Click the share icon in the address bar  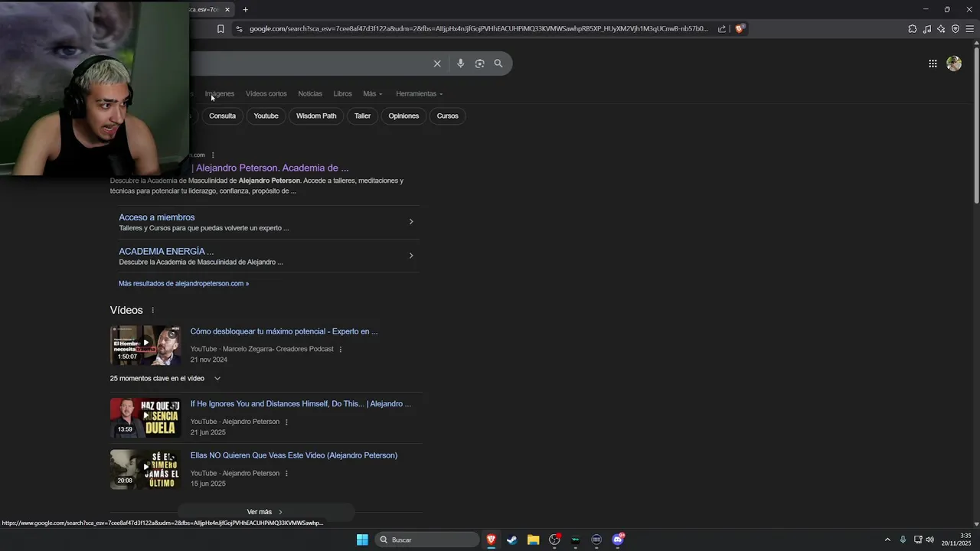point(722,29)
